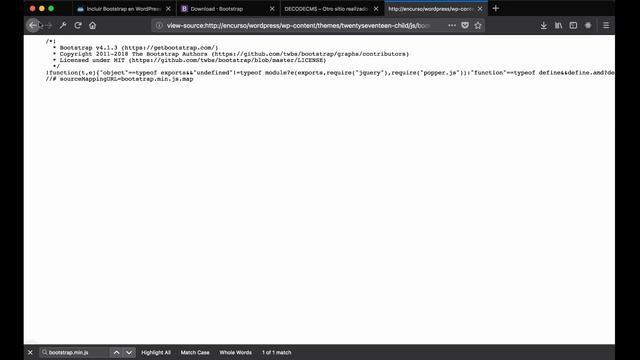Open the downloads panel

[x=544, y=25]
